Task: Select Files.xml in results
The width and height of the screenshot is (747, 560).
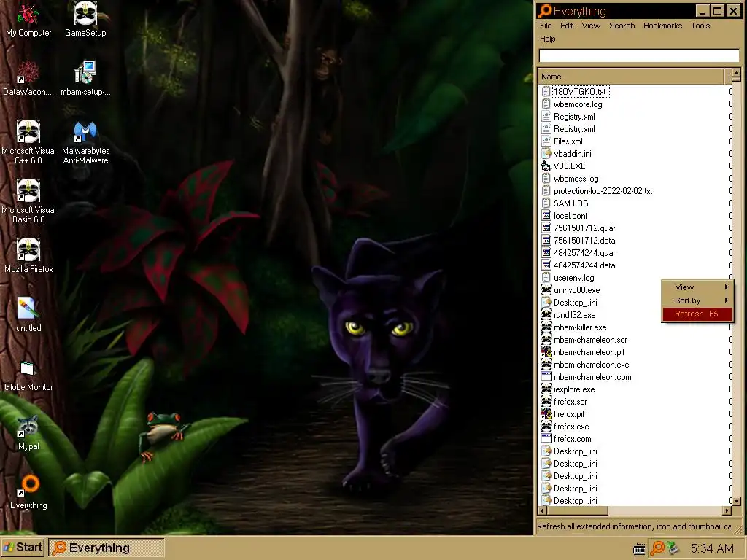Action: click(x=568, y=141)
